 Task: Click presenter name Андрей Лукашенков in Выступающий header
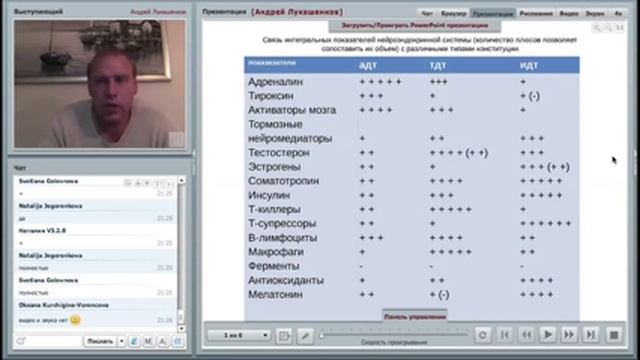[158, 12]
